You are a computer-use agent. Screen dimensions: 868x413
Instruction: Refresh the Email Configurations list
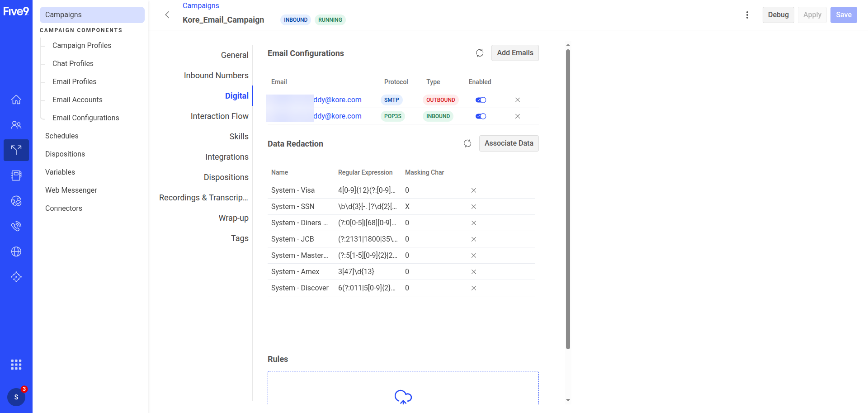point(480,53)
